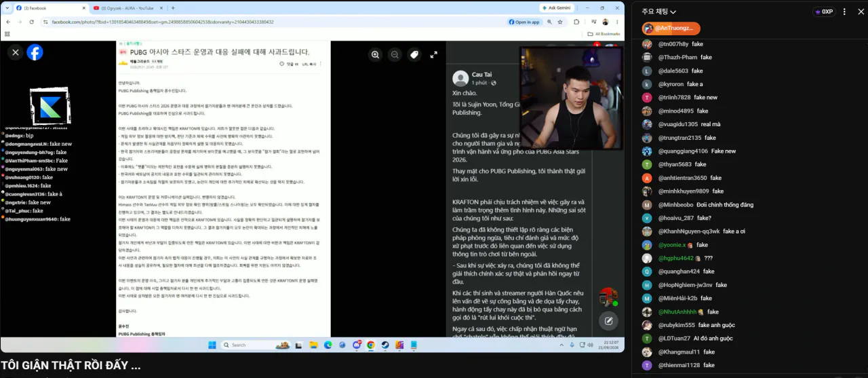Click chat user @HopNghiem-jw3nv
This screenshot has height=378, width=868.
[686, 285]
